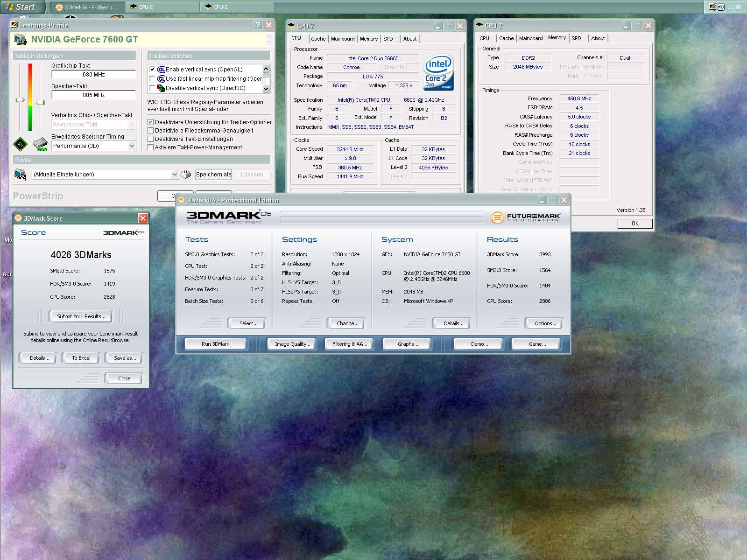Click the Direct3D icon next to Disable vertical sync
Viewport: 747px width, 560px height.
(161, 88)
